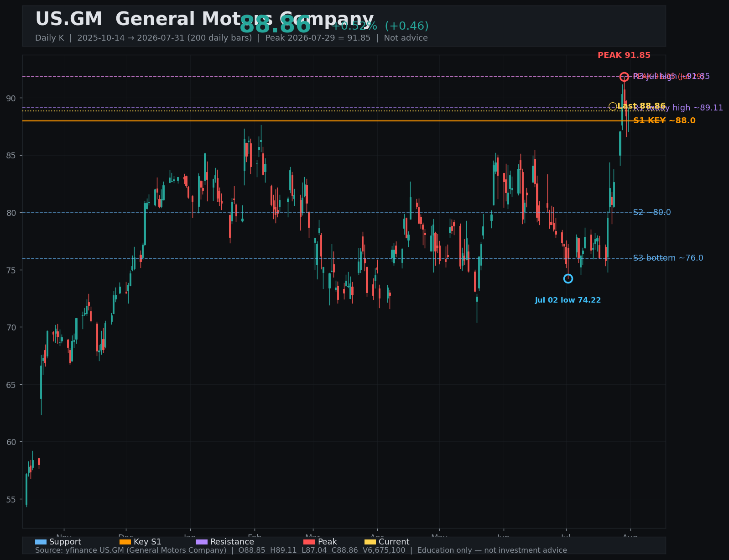Click the 'Last 88.86' price label
This screenshot has height=560, width=729.
tap(641, 106)
